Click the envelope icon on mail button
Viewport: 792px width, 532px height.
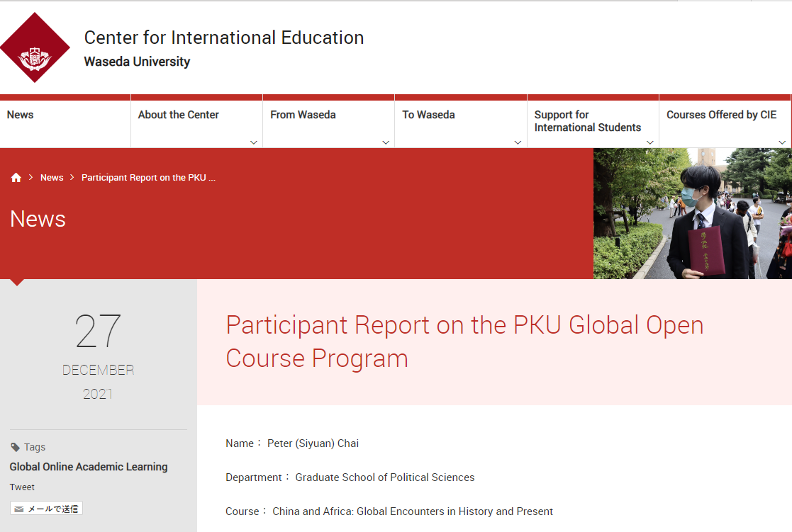[19, 509]
